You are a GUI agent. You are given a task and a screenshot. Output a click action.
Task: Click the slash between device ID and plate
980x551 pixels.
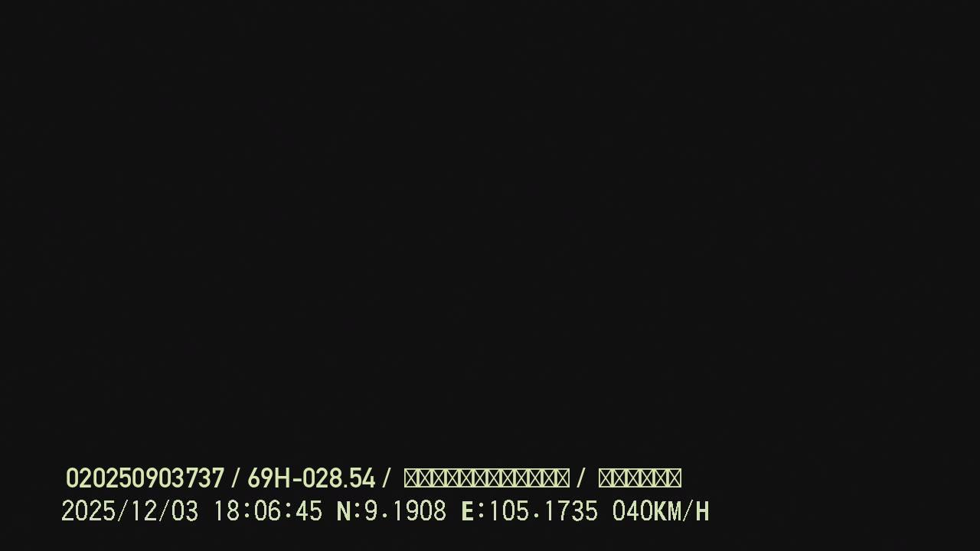(x=236, y=479)
